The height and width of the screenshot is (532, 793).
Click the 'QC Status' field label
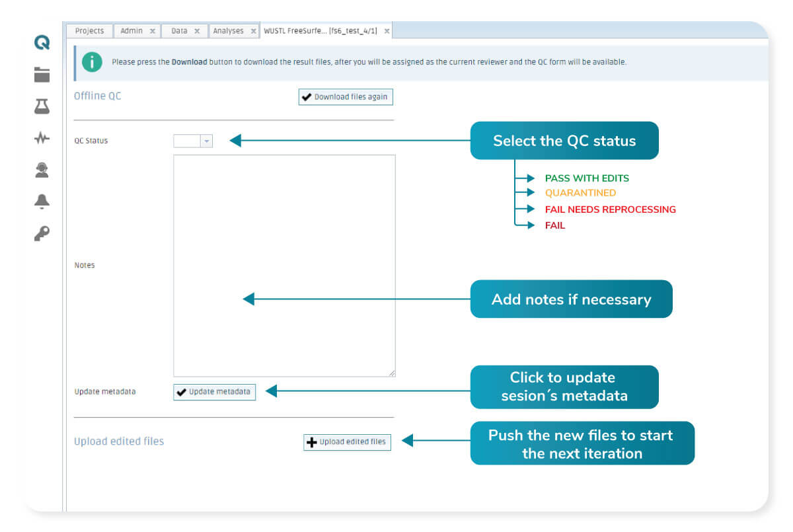91,141
